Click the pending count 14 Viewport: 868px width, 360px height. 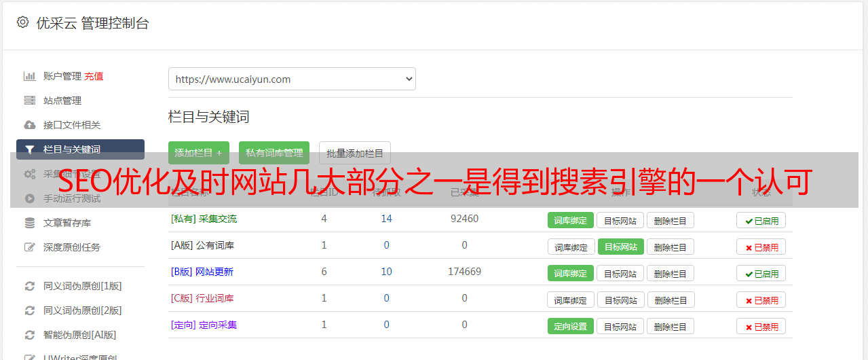[x=387, y=219]
